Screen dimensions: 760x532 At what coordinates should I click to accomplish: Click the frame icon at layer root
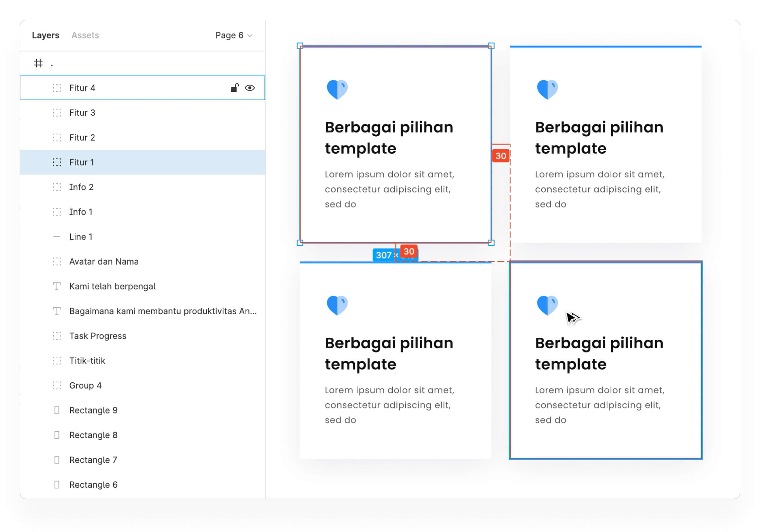pos(38,63)
